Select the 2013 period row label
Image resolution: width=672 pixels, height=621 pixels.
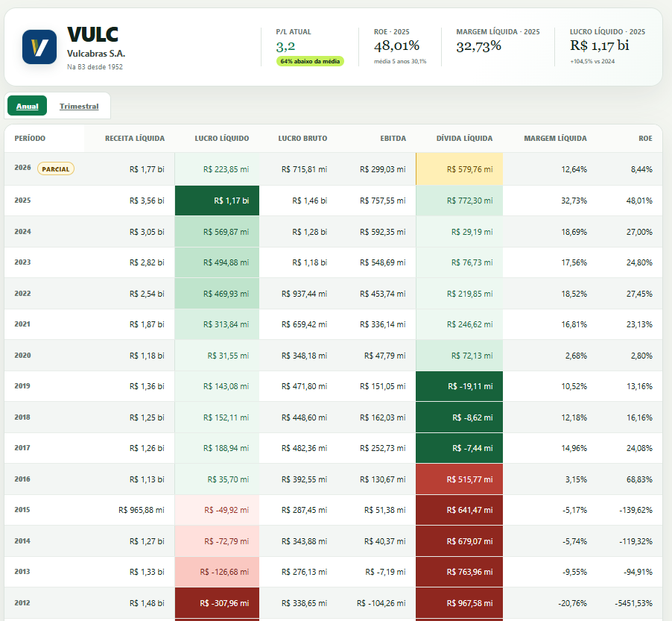pyautogui.click(x=22, y=571)
